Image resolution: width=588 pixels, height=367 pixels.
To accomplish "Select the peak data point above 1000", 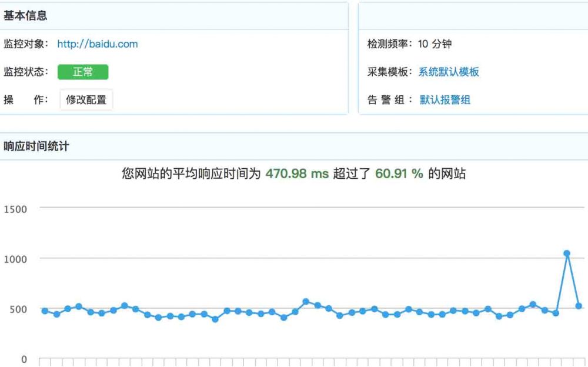I will click(x=567, y=253).
